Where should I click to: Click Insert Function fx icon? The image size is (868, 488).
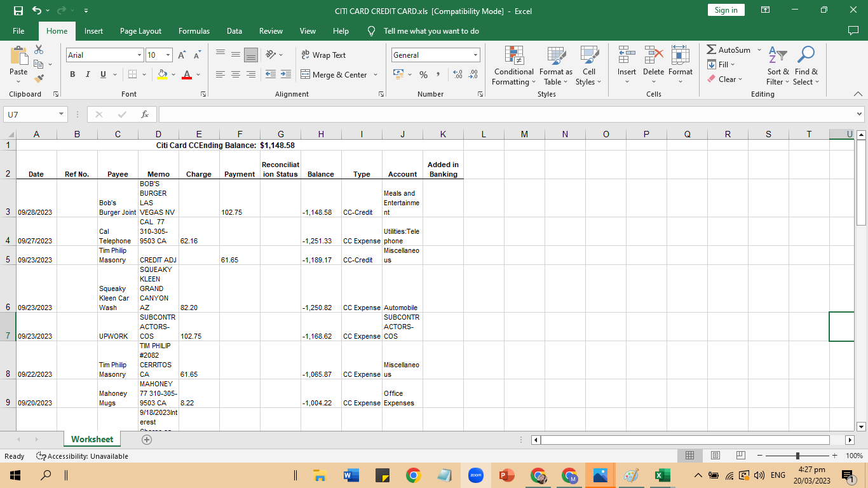tap(145, 114)
